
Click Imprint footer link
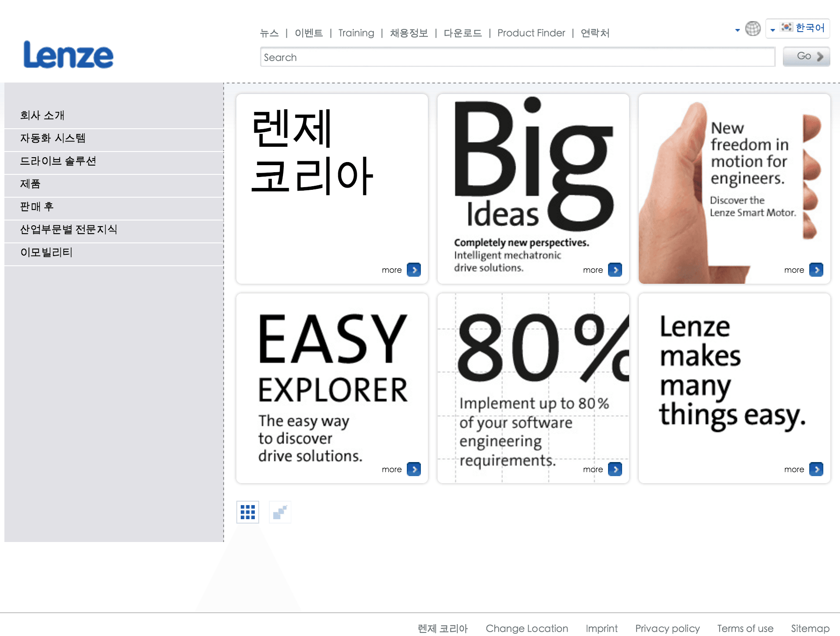point(601,629)
